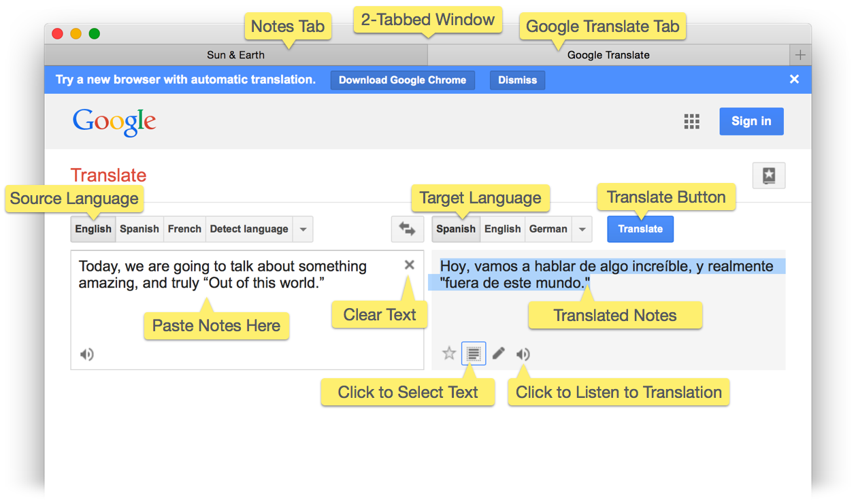856x504 pixels.
Task: Listen to the source English text
Action: [87, 354]
